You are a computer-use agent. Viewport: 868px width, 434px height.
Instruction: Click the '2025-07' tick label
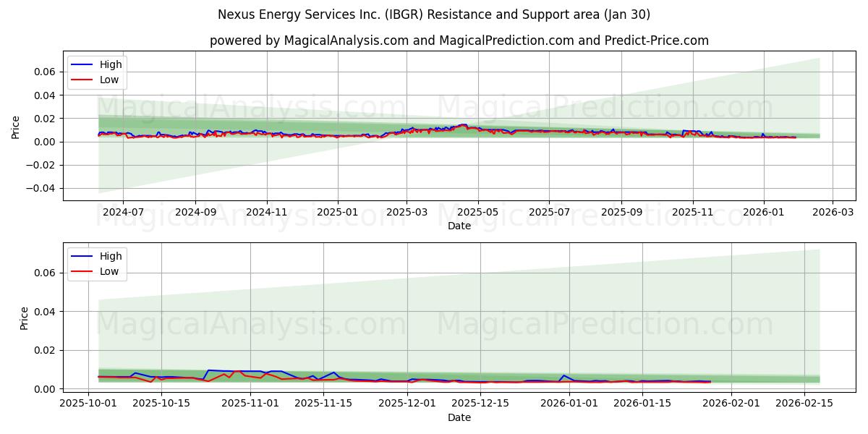548,213
